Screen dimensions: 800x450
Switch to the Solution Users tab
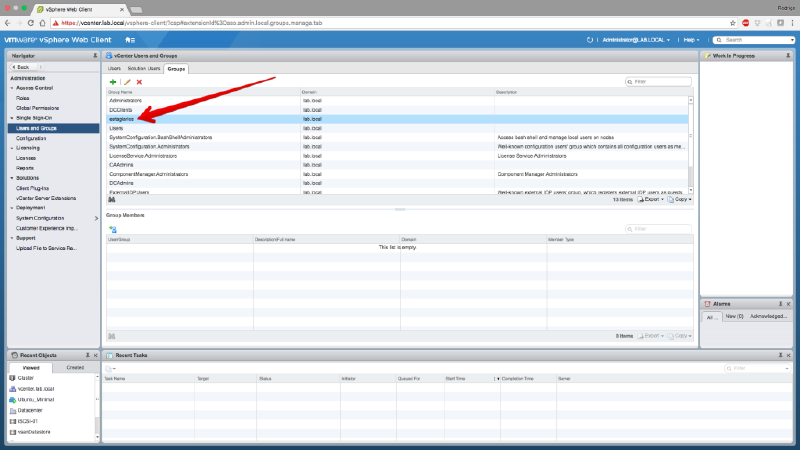click(x=143, y=68)
